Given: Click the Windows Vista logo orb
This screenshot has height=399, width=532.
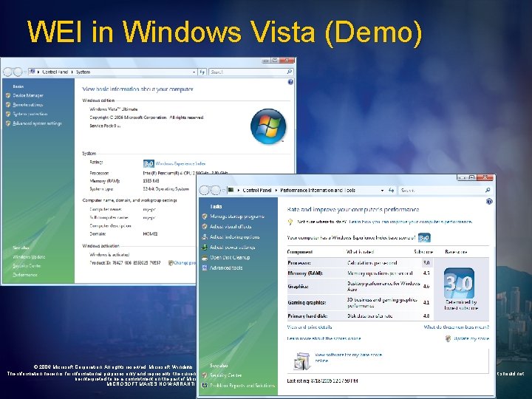Looking at the screenshot, I should [268, 126].
